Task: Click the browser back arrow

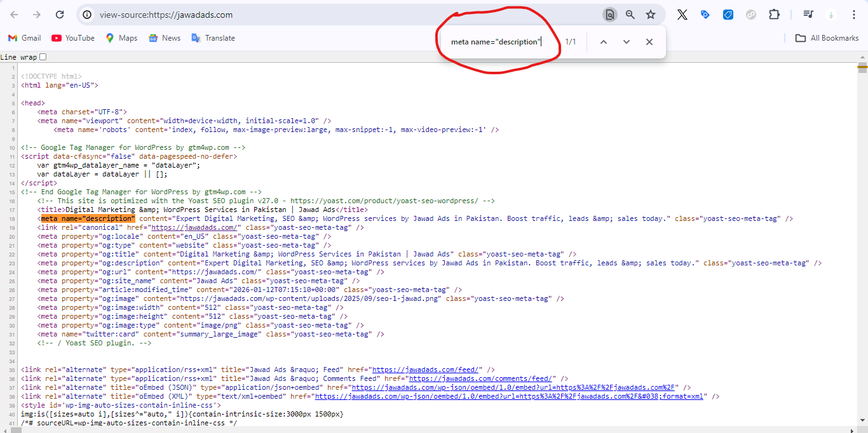Action: click(x=14, y=15)
